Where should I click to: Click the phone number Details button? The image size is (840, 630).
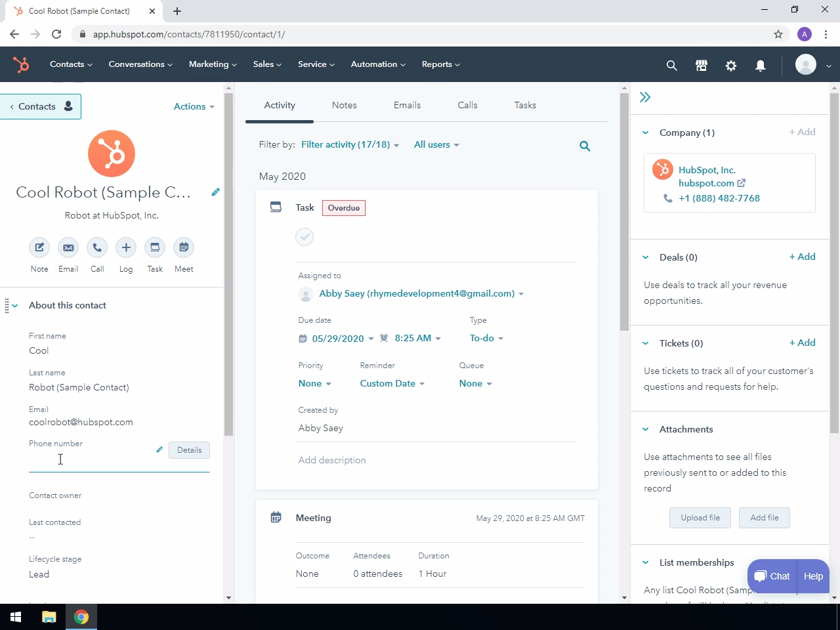point(190,450)
